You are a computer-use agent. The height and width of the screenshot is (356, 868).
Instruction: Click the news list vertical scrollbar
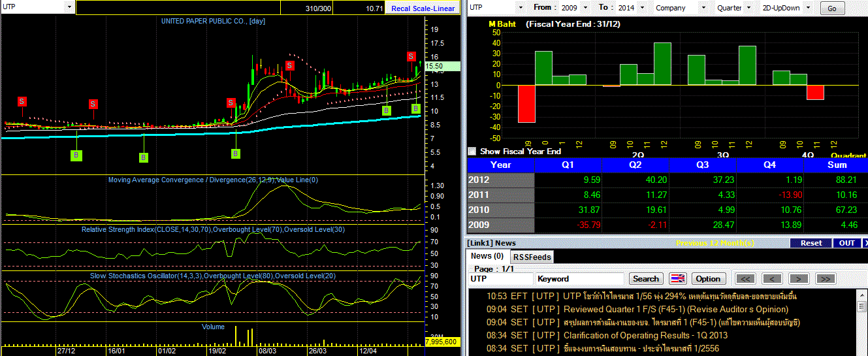click(x=862, y=322)
